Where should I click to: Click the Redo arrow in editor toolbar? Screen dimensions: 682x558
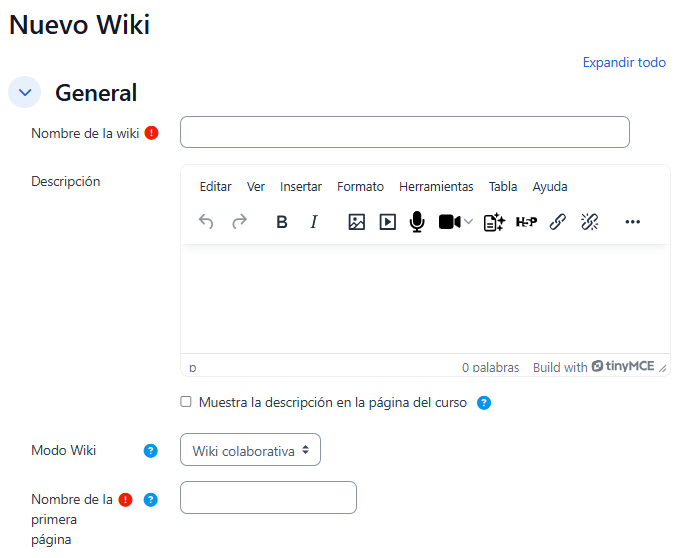[239, 222]
